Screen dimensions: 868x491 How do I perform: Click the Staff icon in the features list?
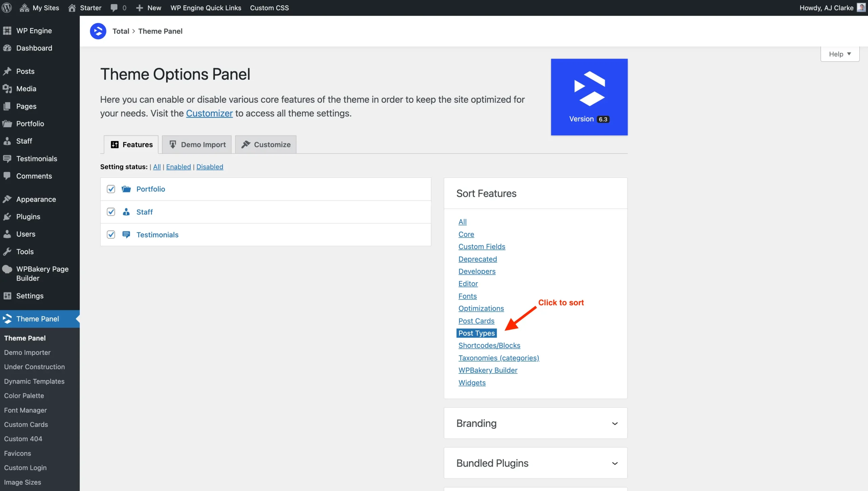[x=126, y=212]
